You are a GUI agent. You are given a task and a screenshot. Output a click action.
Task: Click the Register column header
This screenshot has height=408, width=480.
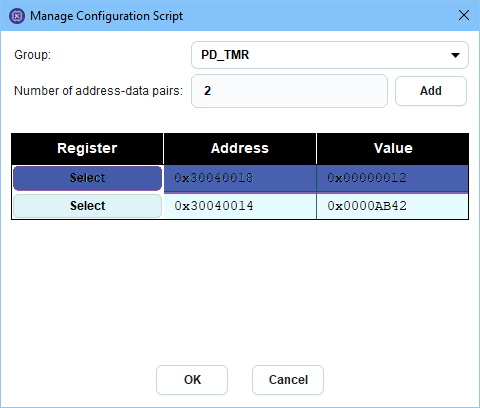tap(87, 148)
